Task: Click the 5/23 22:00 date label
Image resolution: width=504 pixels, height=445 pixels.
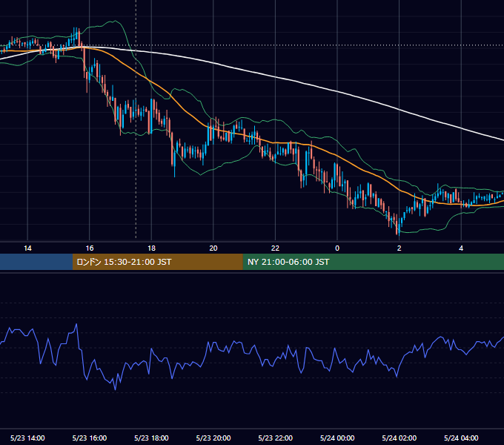Action: 276,438
